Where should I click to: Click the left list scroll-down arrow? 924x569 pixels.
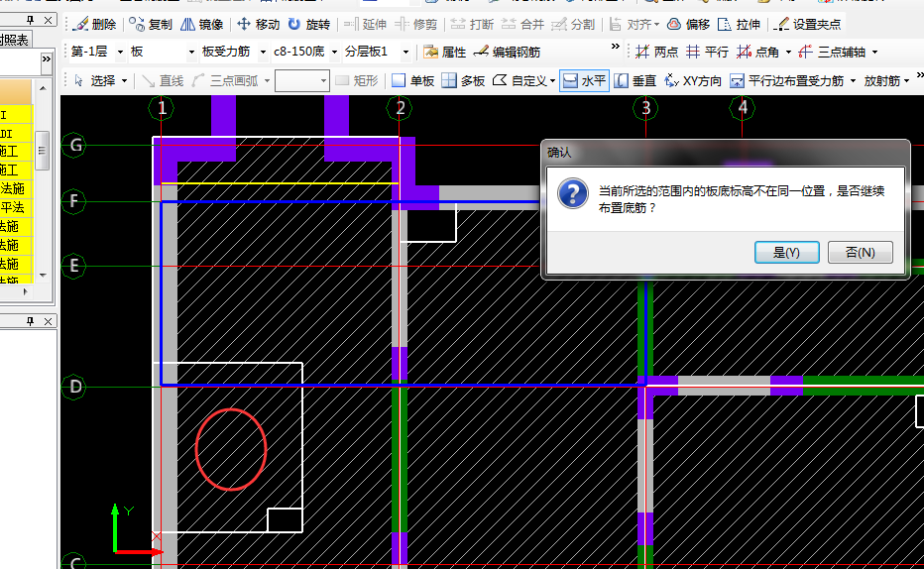[43, 275]
